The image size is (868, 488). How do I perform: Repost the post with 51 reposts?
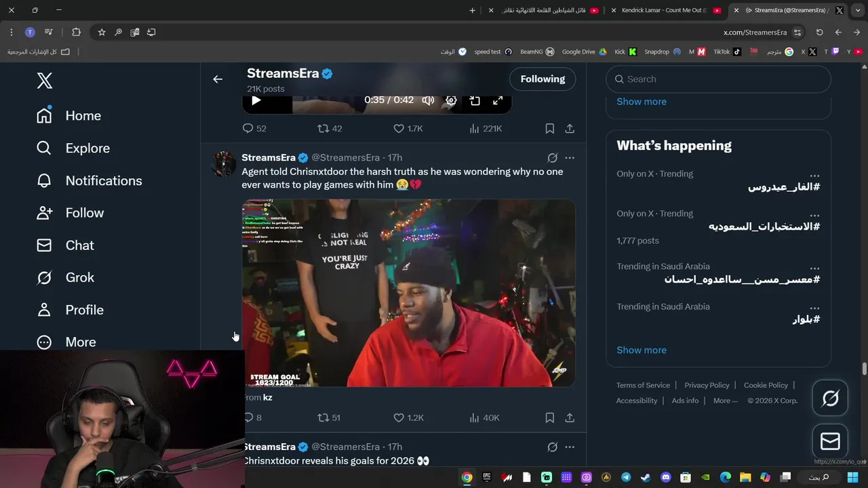click(x=329, y=418)
